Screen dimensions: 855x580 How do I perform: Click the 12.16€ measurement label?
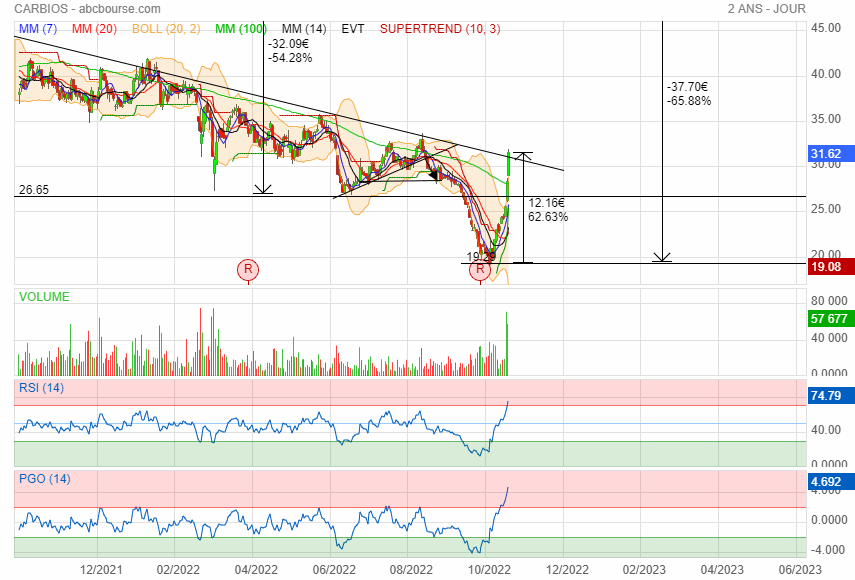click(x=546, y=203)
